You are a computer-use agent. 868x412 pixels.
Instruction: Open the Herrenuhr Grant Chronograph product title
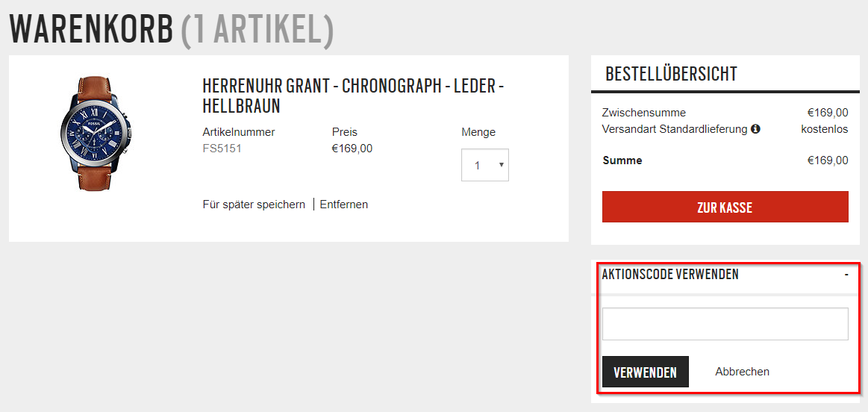click(353, 96)
